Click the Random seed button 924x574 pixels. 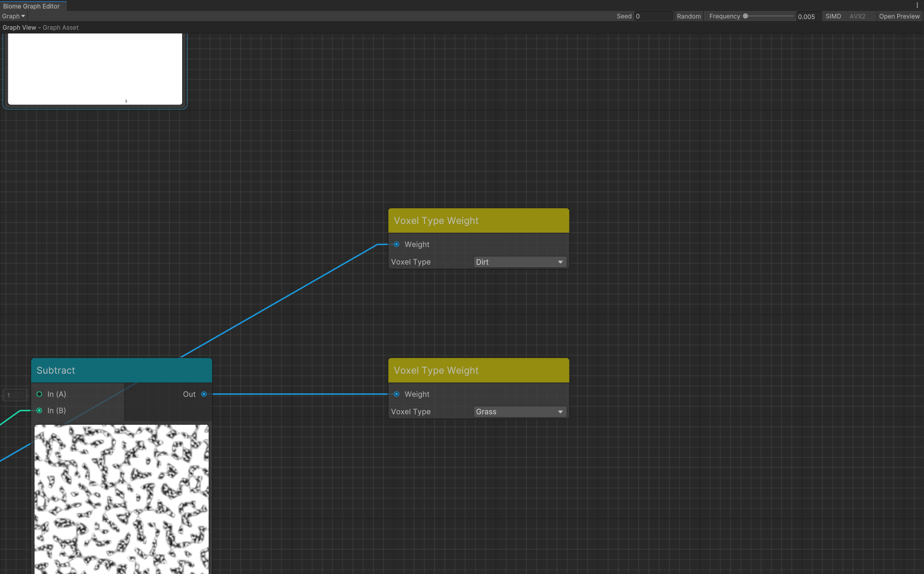pos(688,16)
